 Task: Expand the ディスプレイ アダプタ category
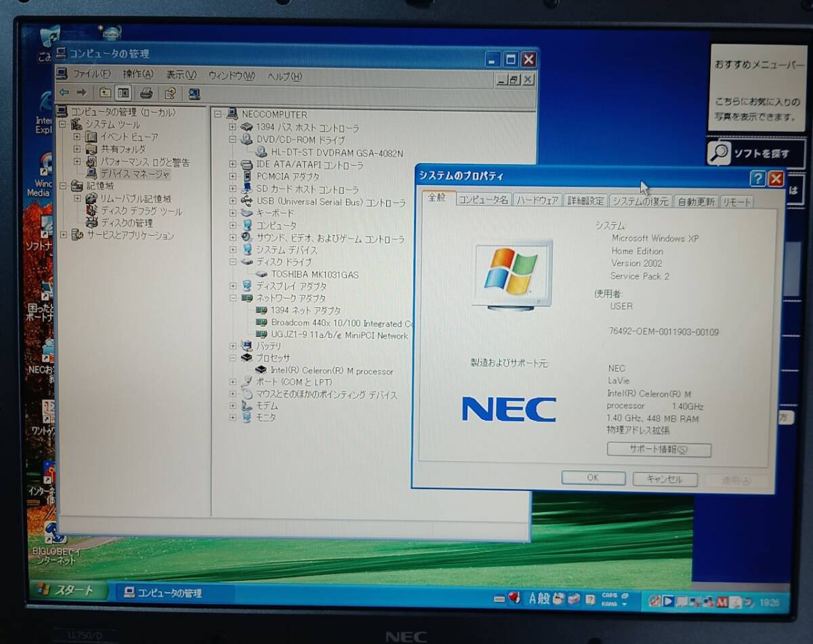[x=232, y=286]
